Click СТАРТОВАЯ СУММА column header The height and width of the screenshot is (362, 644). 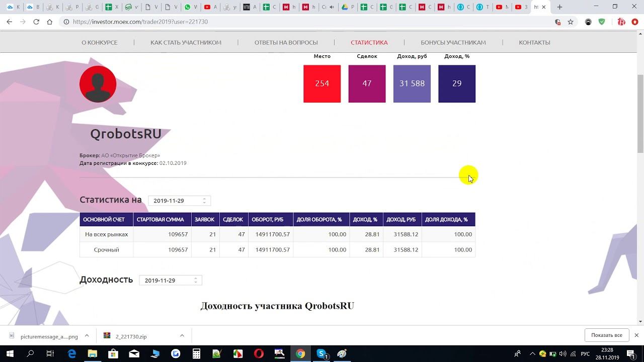(x=162, y=220)
